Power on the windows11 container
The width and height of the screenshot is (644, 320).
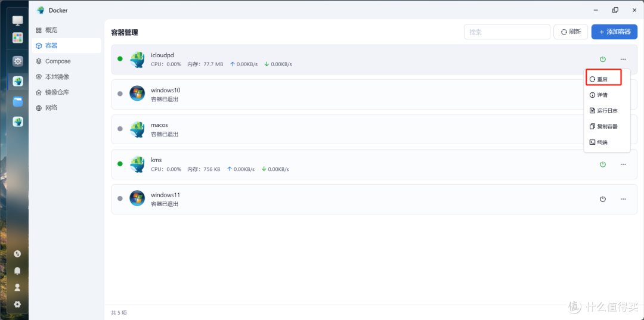click(602, 199)
